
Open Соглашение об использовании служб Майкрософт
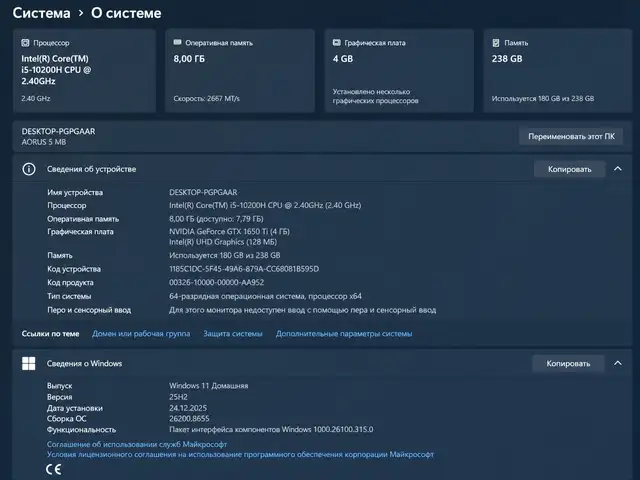coord(137,444)
